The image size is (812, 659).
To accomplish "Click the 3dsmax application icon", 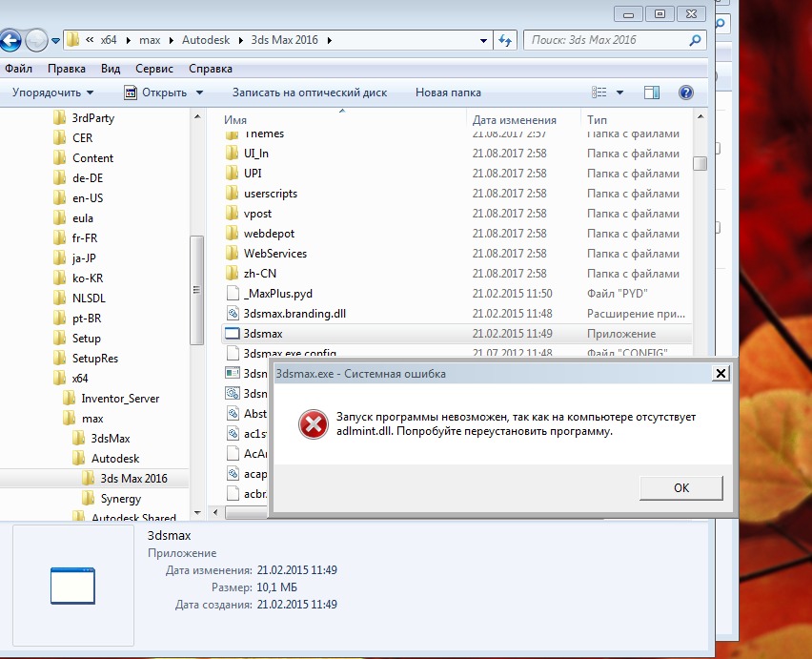I will click(233, 334).
